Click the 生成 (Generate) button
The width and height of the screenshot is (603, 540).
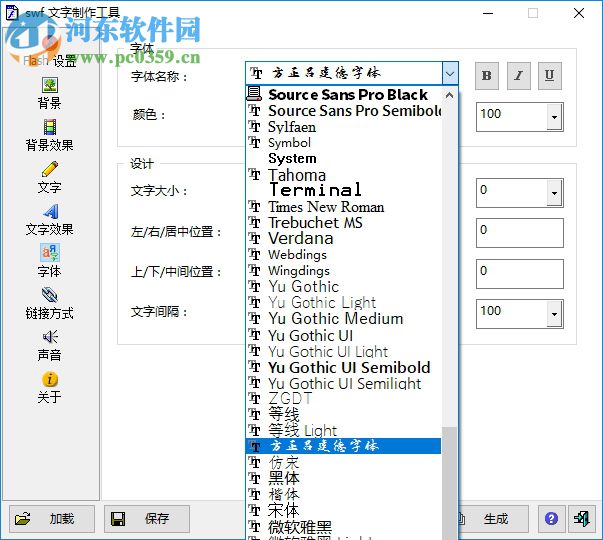tap(493, 519)
